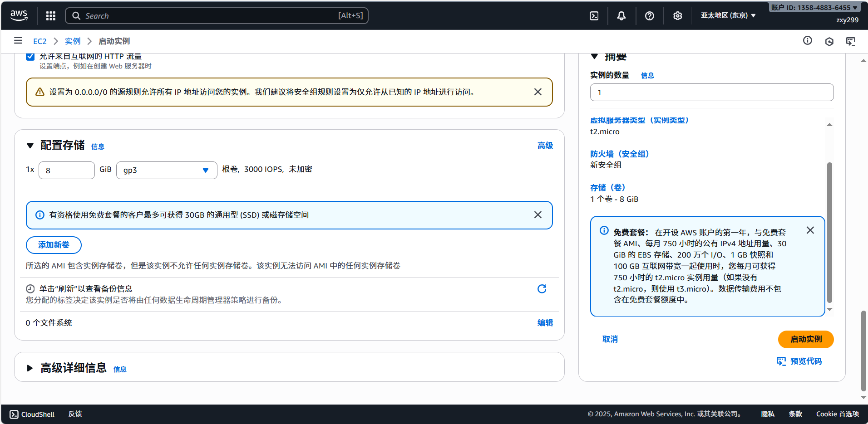This screenshot has height=424, width=868.
Task: Open the 亚太地区 (东京) region selector
Action: tap(728, 15)
